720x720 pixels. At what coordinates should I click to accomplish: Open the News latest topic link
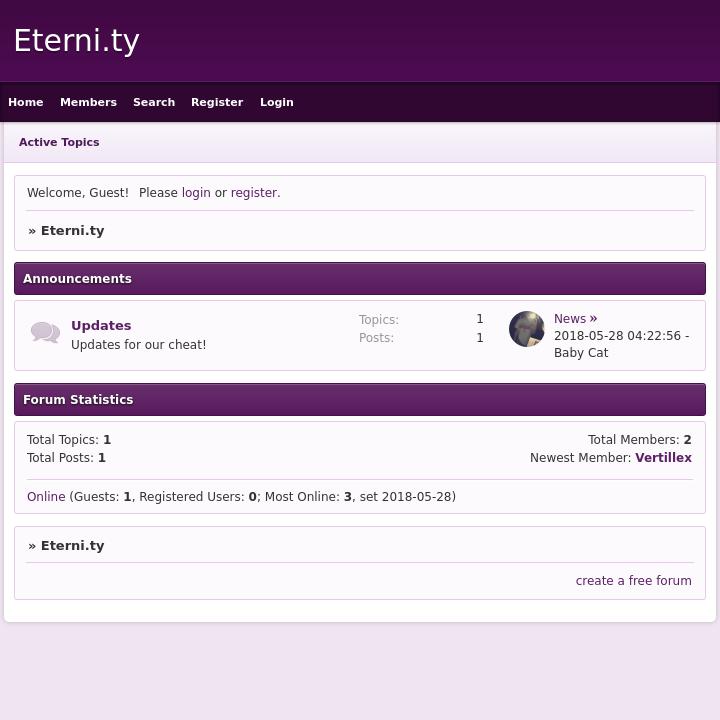[570, 319]
